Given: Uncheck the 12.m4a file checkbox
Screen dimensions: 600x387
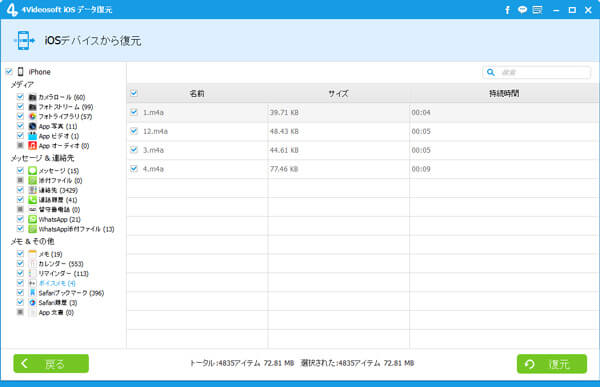Looking at the screenshot, I should click(x=134, y=131).
